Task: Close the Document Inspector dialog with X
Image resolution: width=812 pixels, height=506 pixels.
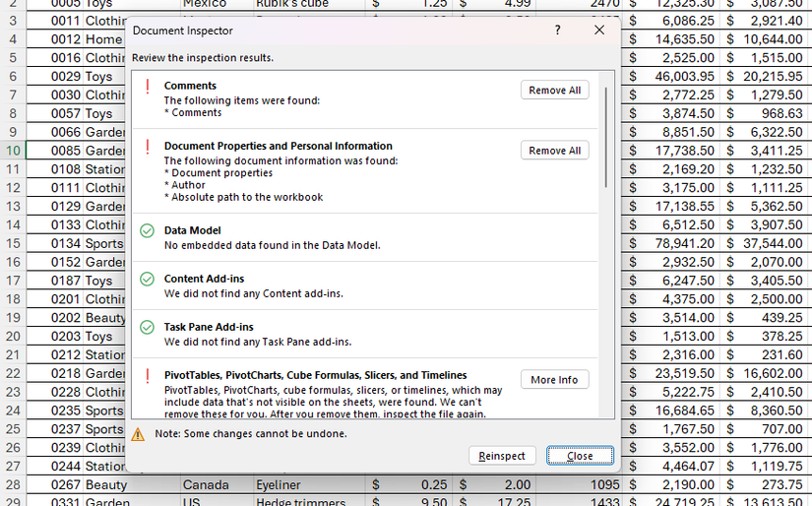Action: coord(599,31)
